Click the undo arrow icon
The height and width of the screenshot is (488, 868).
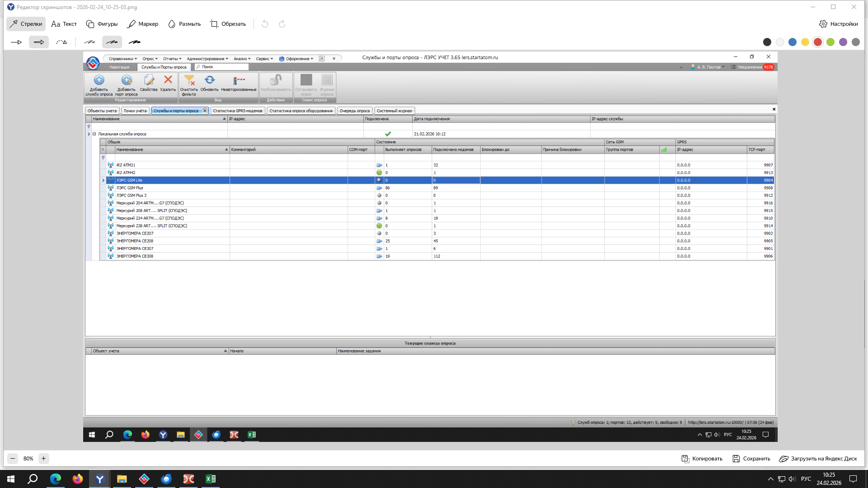pyautogui.click(x=265, y=24)
